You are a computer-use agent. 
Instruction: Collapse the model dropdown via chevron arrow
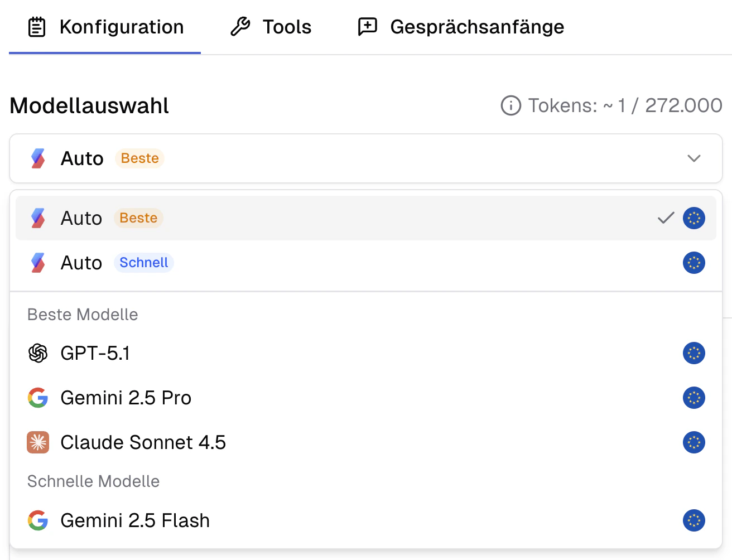pos(694,158)
